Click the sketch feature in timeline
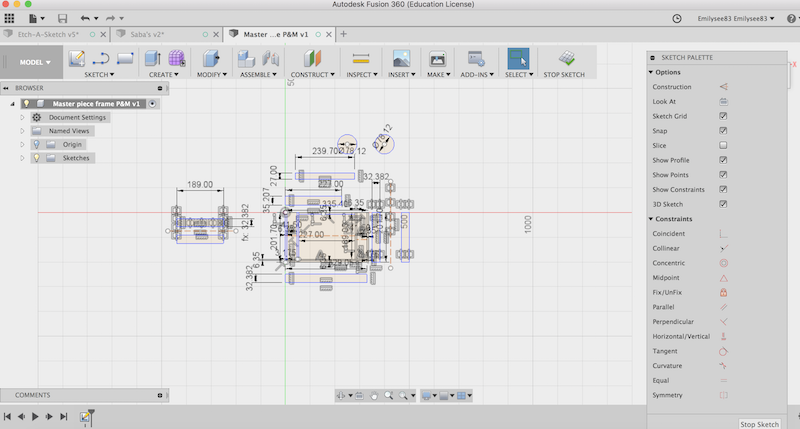Viewport: 800px width, 429px height. tap(85, 417)
